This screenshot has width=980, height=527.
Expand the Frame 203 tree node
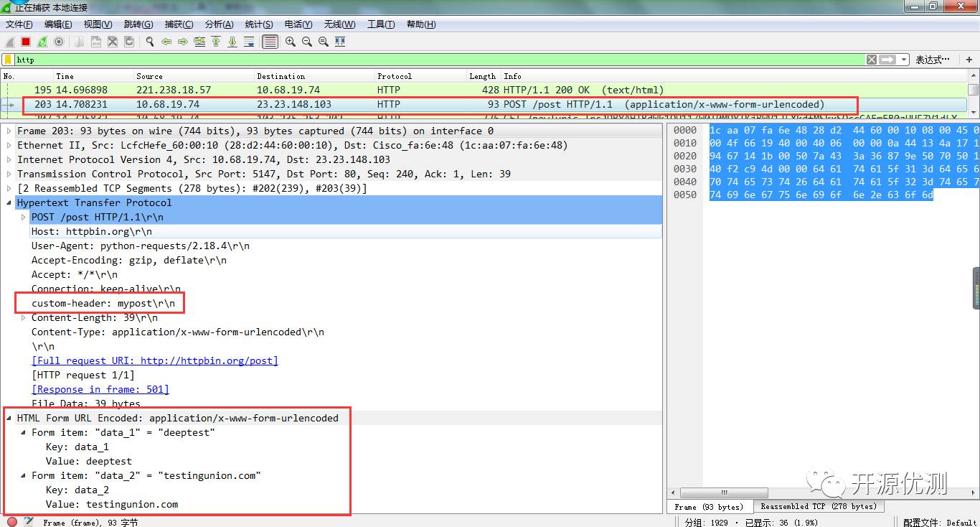(9, 131)
